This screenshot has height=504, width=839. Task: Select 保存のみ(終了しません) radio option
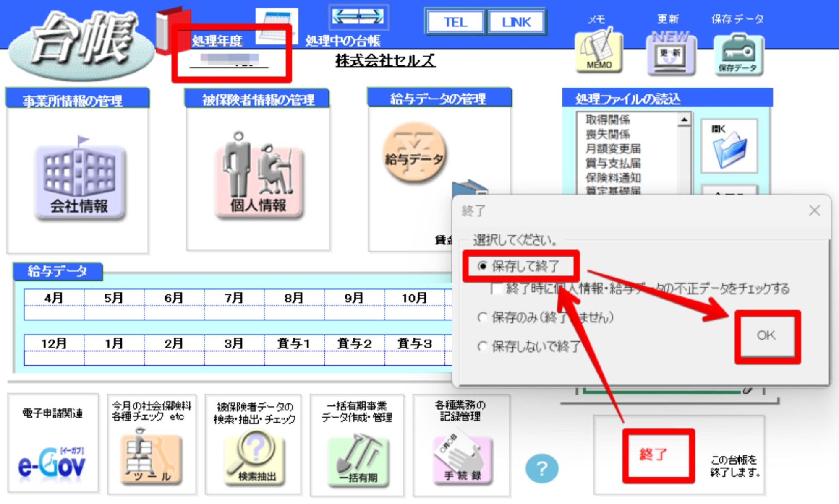click(x=546, y=317)
